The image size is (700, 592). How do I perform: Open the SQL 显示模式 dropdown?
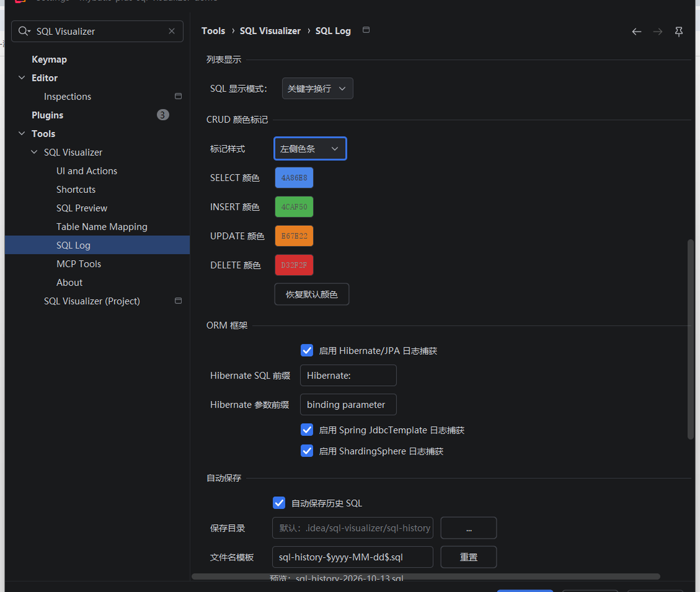pos(317,88)
